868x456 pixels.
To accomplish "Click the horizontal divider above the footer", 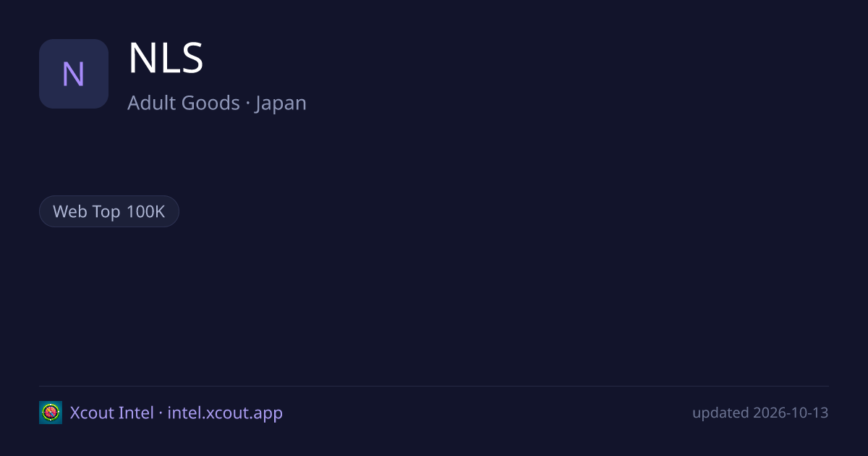I will (x=434, y=386).
